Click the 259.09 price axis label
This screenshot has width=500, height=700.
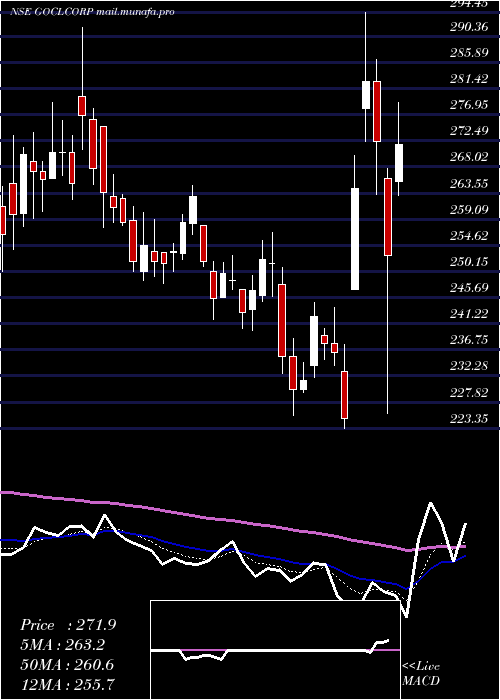[468, 209]
